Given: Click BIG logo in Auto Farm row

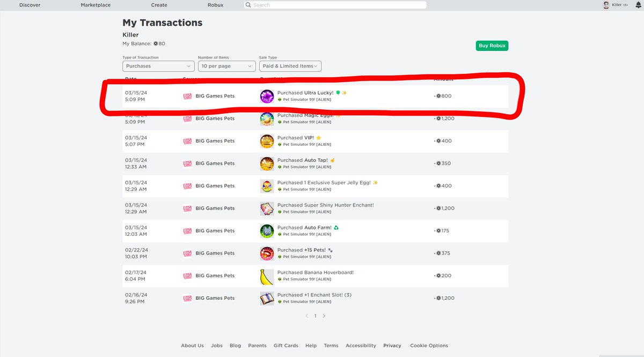Looking at the screenshot, I should tap(187, 231).
